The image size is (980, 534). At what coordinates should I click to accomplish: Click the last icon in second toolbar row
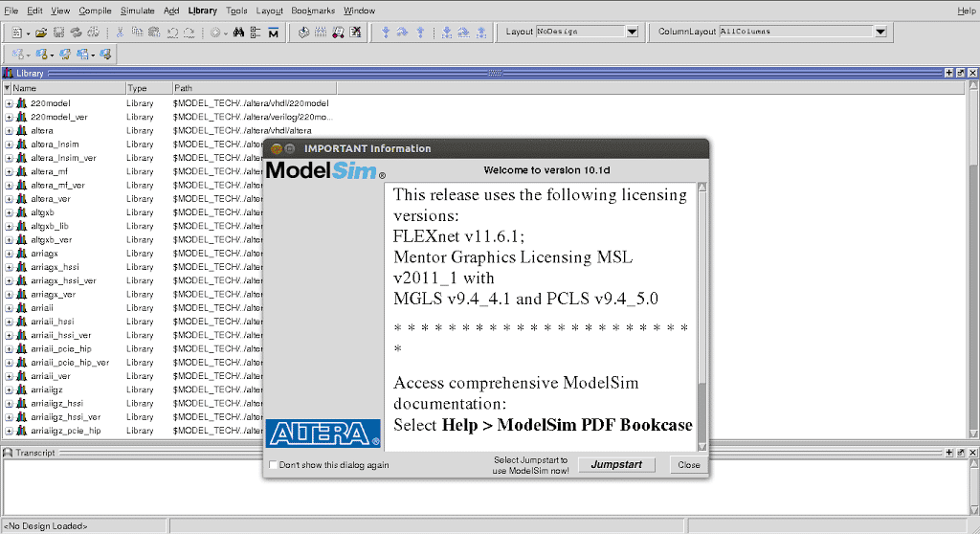pos(105,55)
